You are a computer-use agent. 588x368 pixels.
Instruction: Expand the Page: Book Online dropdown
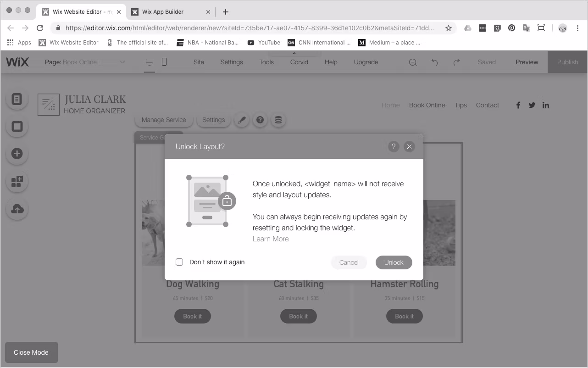[85, 62]
